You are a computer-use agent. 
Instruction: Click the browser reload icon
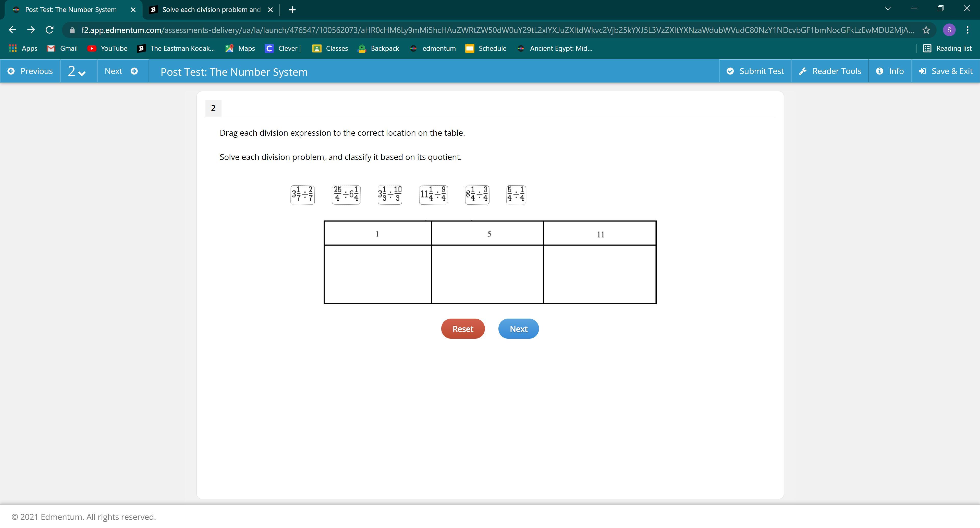coord(50,30)
